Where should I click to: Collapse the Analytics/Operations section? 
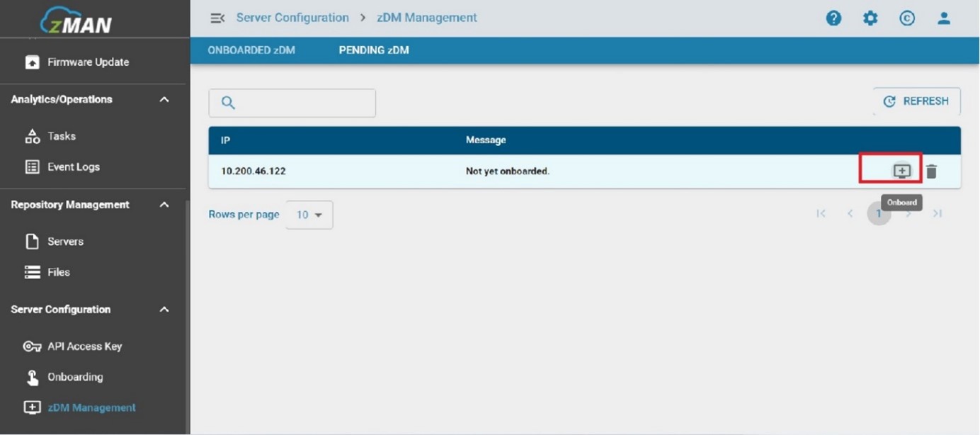click(x=164, y=100)
